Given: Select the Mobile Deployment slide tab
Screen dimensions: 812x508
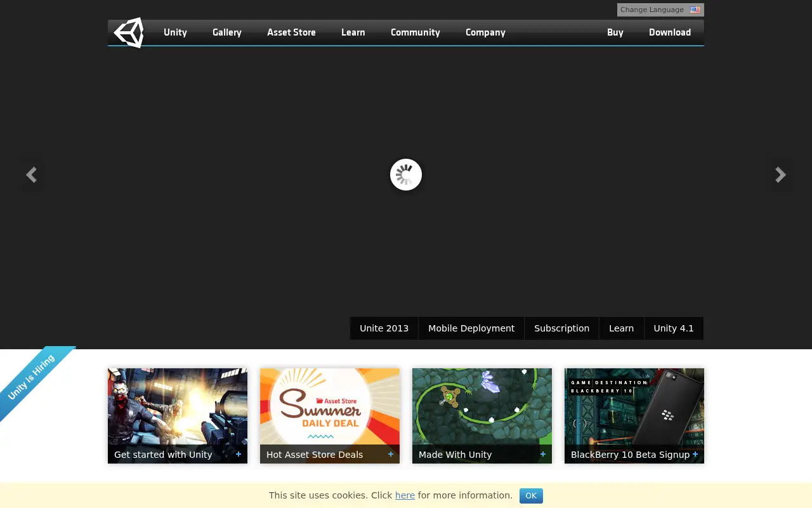Looking at the screenshot, I should coord(471,328).
